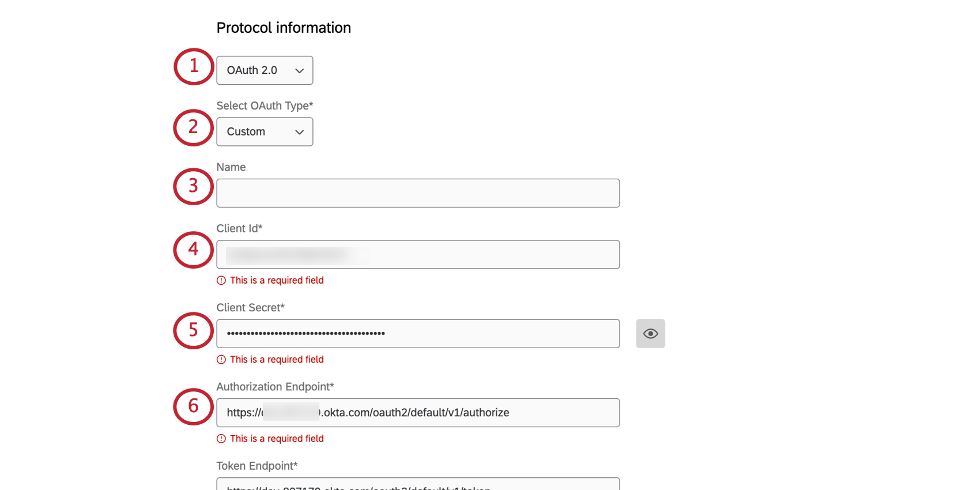Image resolution: width=980 pixels, height=490 pixels.
Task: Open the Select OAuth Type dropdown
Action: (264, 131)
